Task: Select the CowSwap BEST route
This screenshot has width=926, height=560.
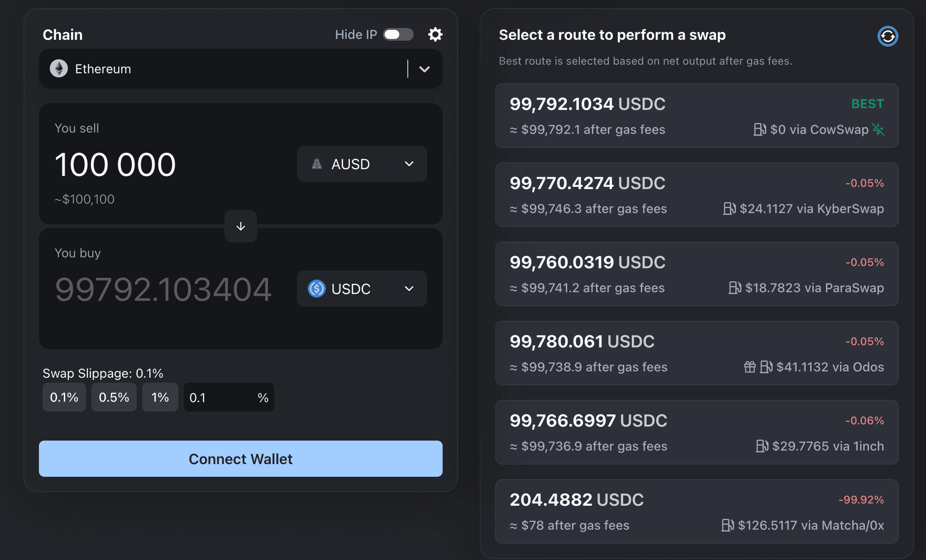Action: (696, 116)
